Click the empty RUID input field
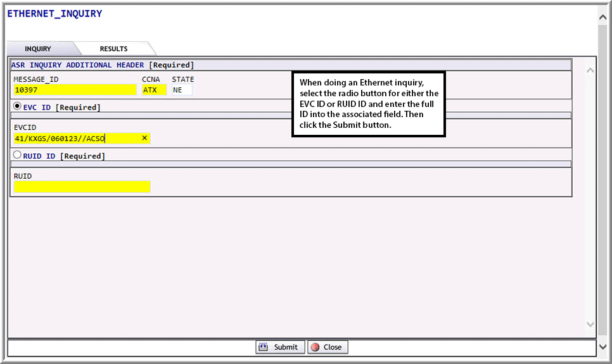The width and height of the screenshot is (612, 364). click(82, 186)
